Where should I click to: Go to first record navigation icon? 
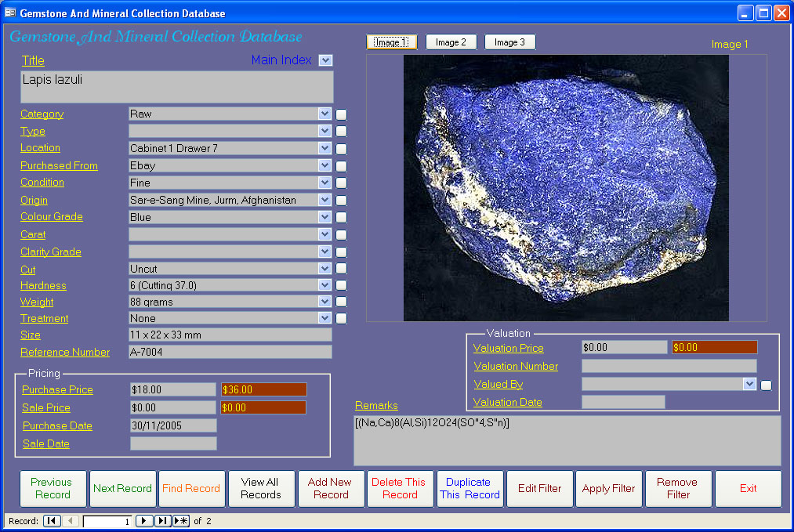coord(52,520)
